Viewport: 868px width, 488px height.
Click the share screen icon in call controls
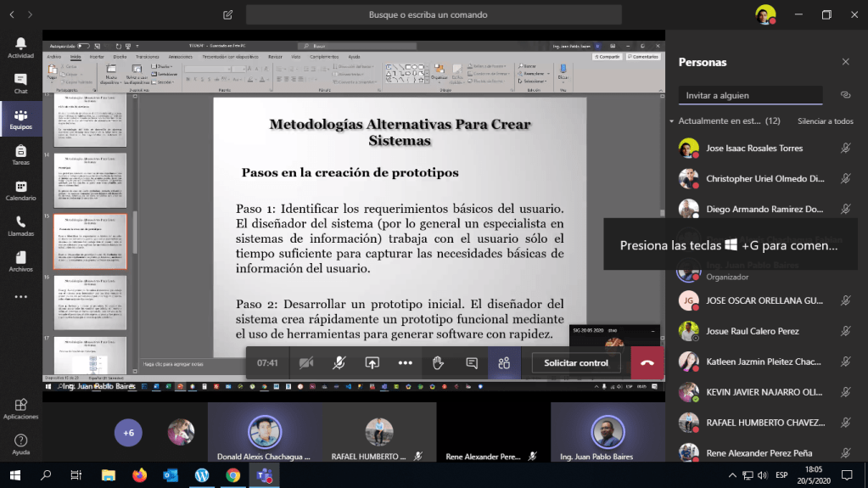point(372,362)
